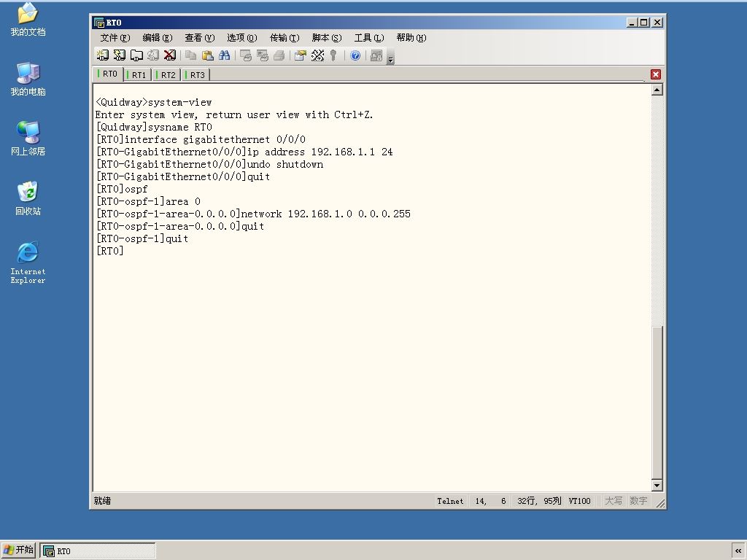
Task: Click the '[RT0-GigabitEthernet0/0/0]quit' line
Action: 183,176
